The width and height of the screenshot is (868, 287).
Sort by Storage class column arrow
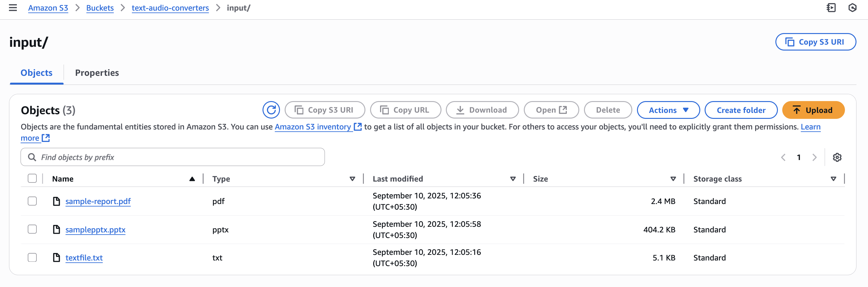click(x=833, y=179)
